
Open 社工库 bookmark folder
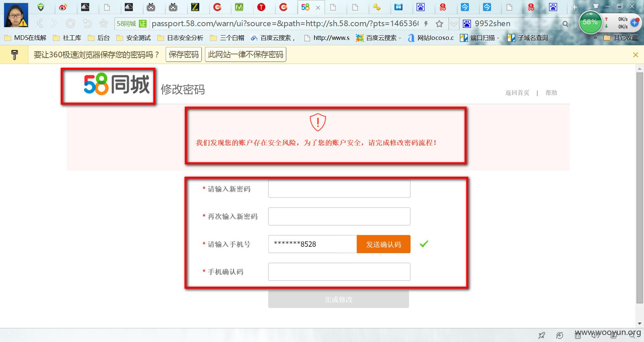[67, 38]
